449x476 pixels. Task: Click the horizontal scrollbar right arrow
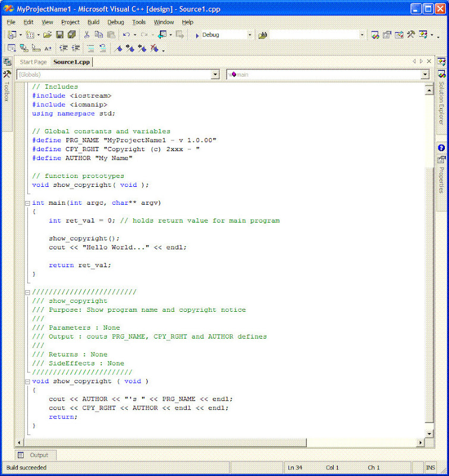tap(420, 443)
